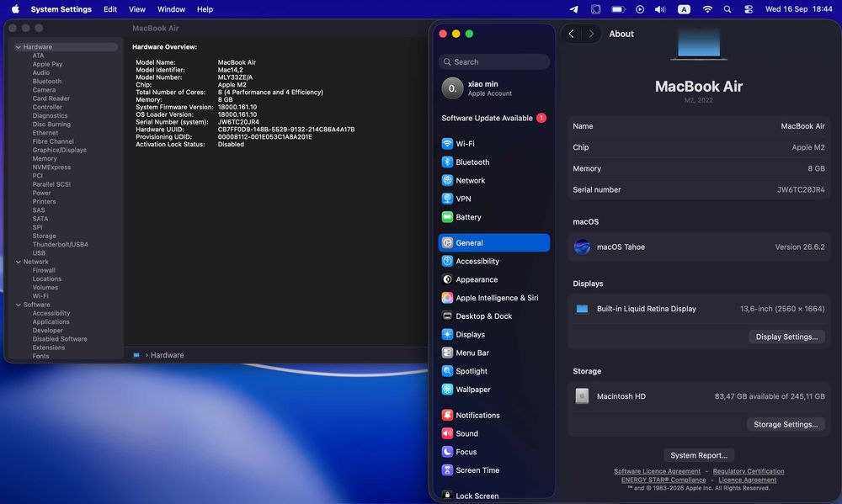Image resolution: width=842 pixels, height=504 pixels.
Task: Click the Search field in System Settings
Action: 494,61
